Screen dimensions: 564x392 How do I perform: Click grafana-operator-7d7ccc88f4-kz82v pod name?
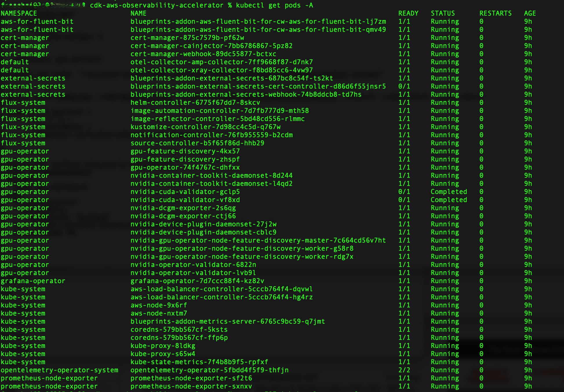[x=197, y=281]
